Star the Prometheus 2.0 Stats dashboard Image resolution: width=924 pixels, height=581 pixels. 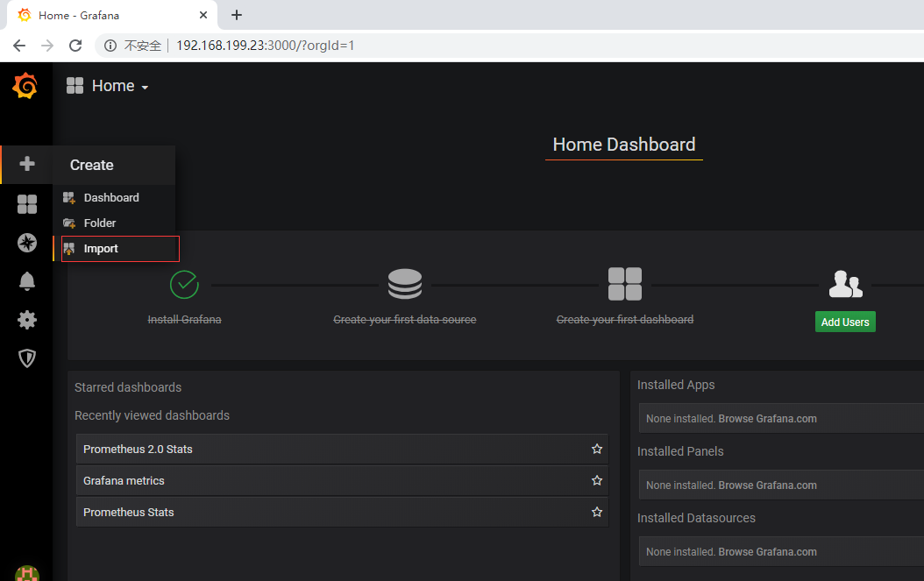pos(597,449)
